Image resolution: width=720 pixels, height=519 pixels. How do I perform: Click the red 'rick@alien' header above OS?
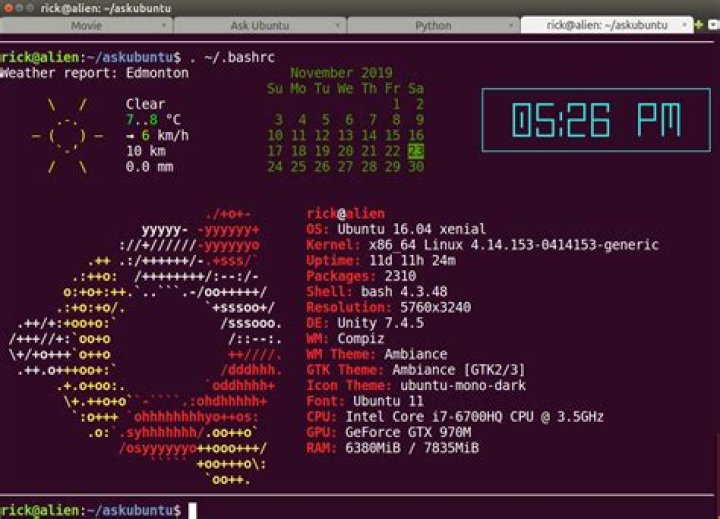[x=345, y=214]
